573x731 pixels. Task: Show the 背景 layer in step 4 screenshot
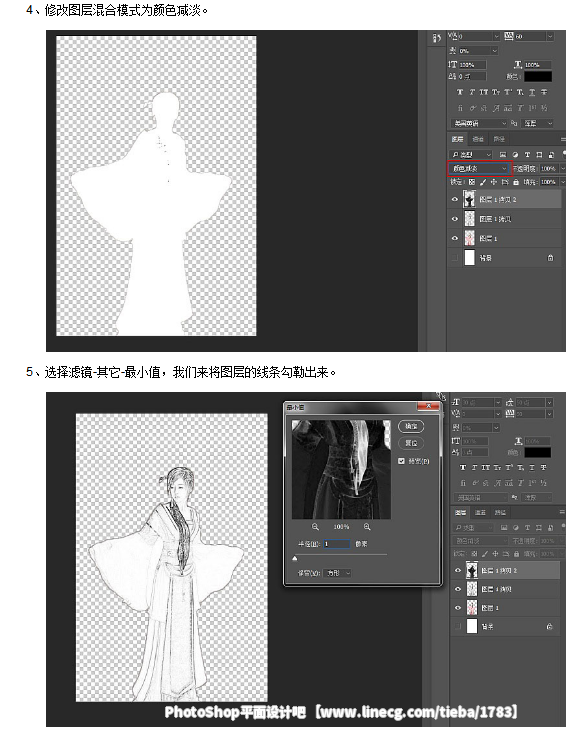click(x=455, y=258)
